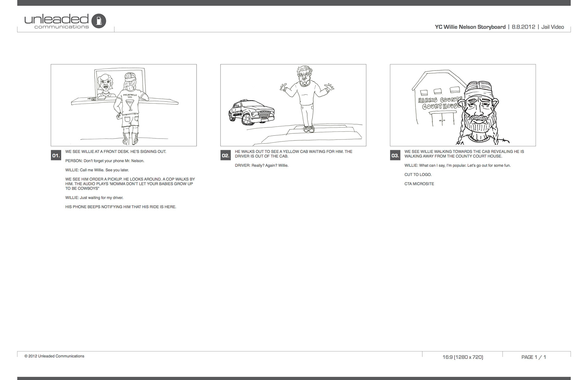The image size is (588, 380).
Task: Click 'HE WALKS OUT TO SEE A YELLOW CAB' text
Action: [x=293, y=154]
